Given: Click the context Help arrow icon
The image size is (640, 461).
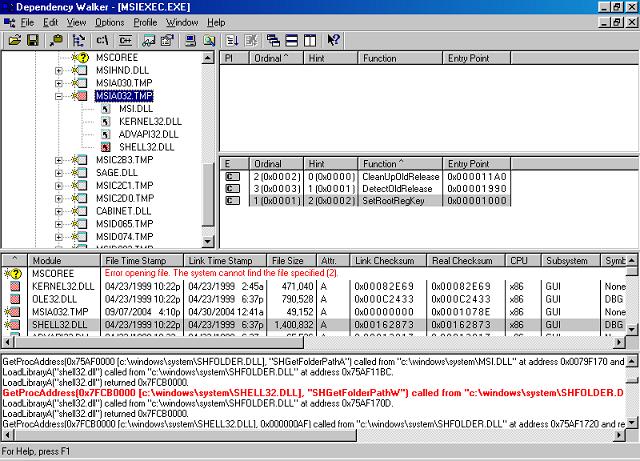Looking at the screenshot, I should pos(333,41).
